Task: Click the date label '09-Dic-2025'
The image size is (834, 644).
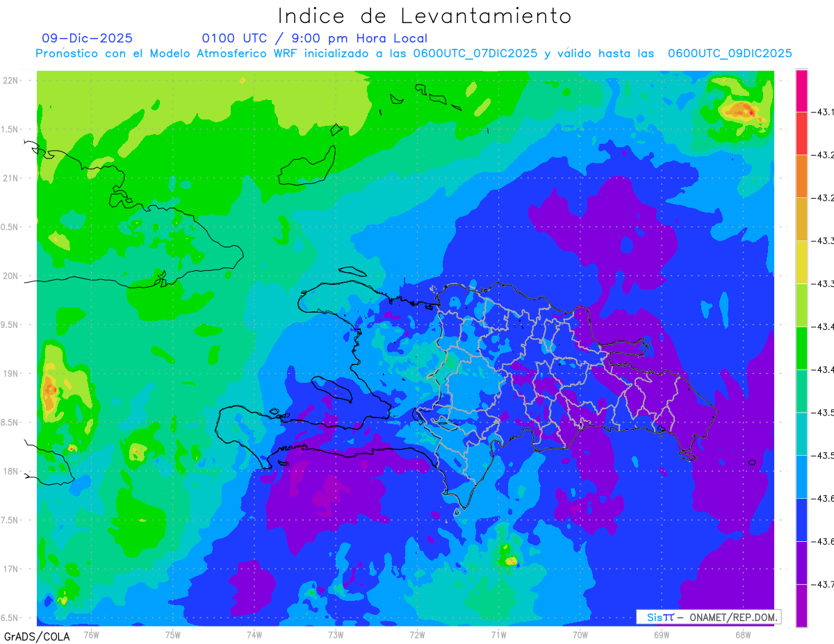Action: 87,38
